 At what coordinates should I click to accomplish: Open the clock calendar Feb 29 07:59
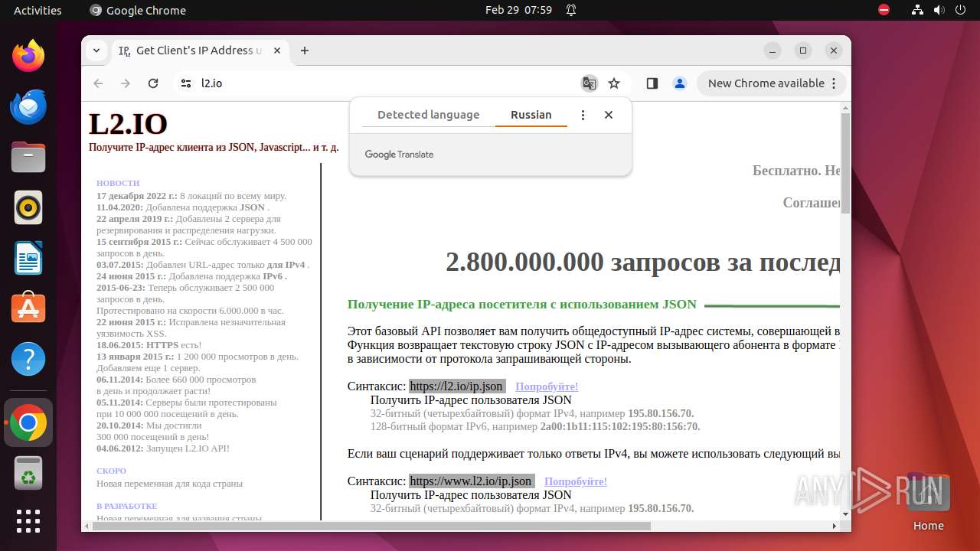point(518,10)
